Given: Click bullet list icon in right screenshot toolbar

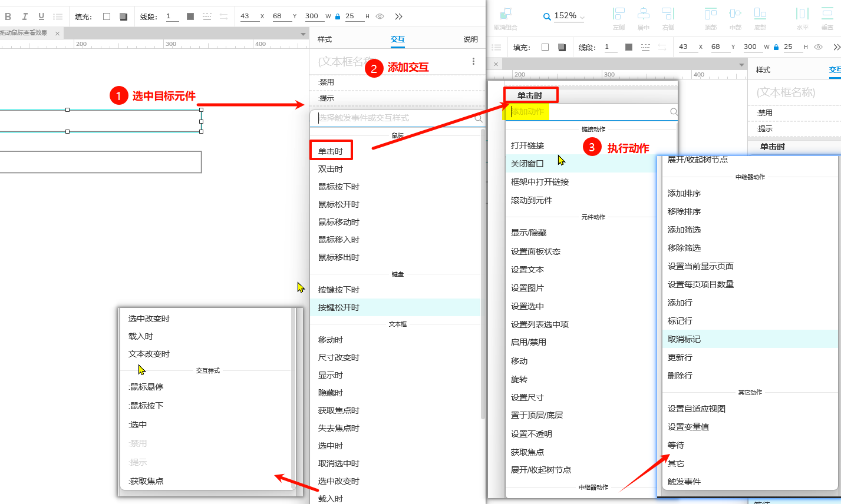Looking at the screenshot, I should click(x=496, y=47).
